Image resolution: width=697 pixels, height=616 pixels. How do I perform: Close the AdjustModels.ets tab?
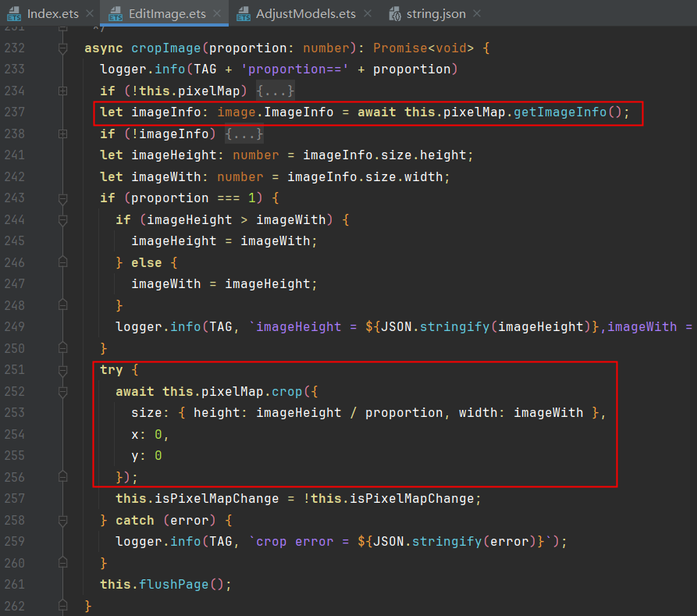pos(368,14)
